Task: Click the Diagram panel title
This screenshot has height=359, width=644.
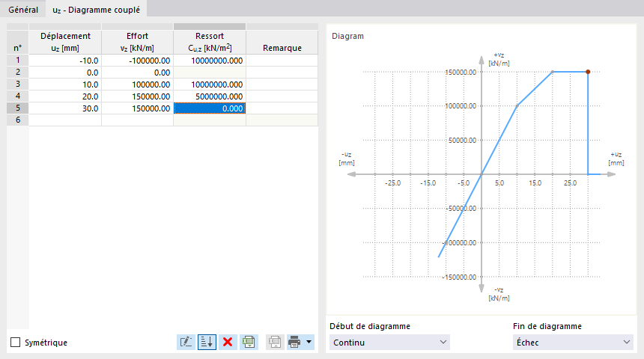Action: point(347,36)
